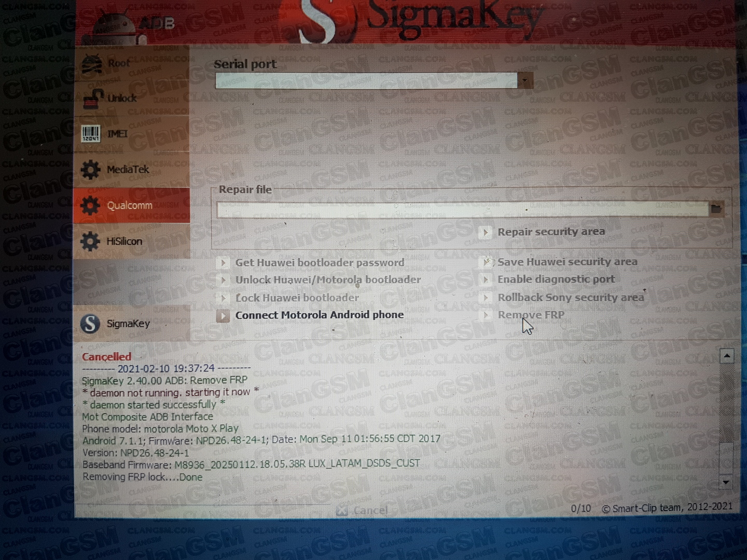Click arrow icon beside Enable diagnostic port
This screenshot has width=747, height=560.
[486, 279]
